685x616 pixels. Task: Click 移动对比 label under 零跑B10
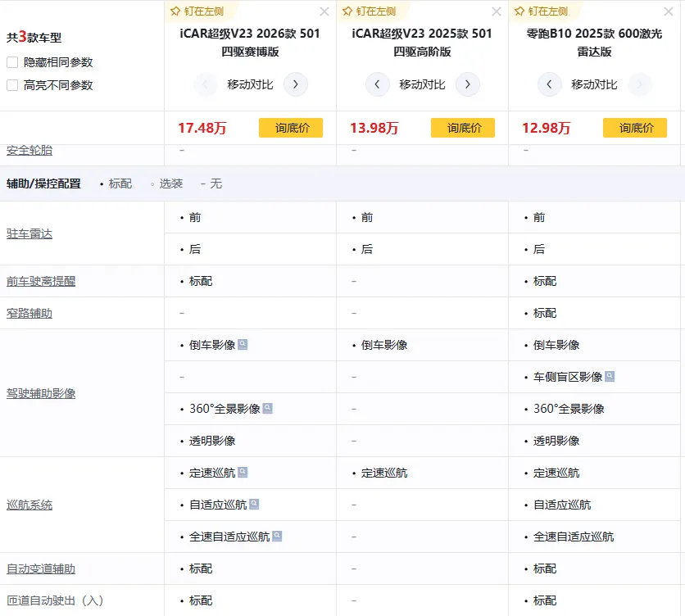click(x=594, y=84)
